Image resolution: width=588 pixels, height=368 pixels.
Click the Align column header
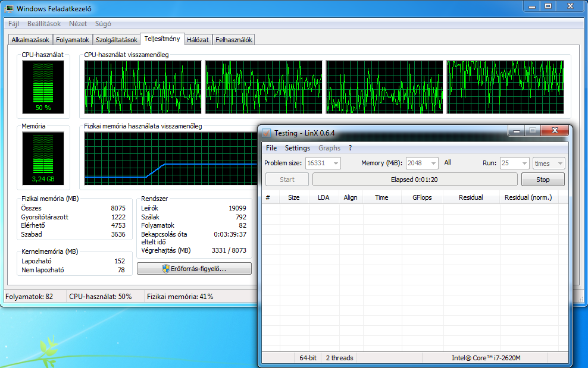click(x=351, y=197)
